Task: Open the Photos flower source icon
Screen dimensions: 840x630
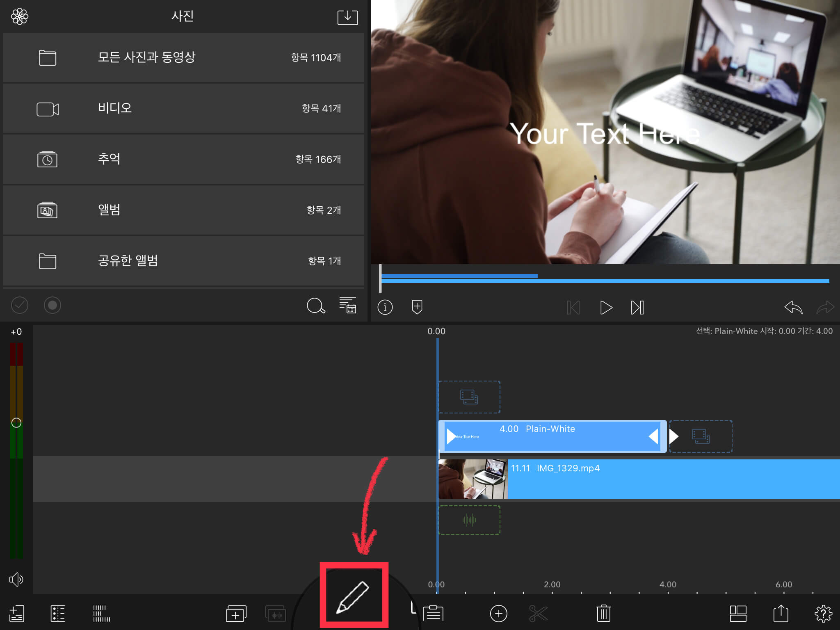Action: click(19, 17)
